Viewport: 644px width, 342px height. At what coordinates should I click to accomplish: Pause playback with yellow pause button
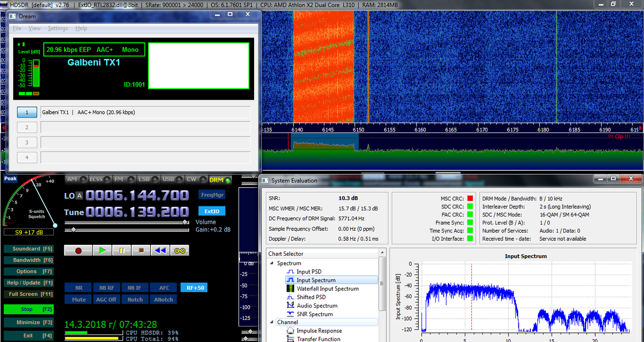(x=121, y=250)
